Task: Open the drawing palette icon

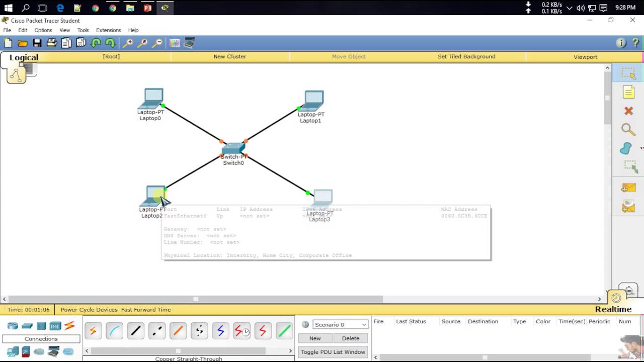Action: coord(175,43)
